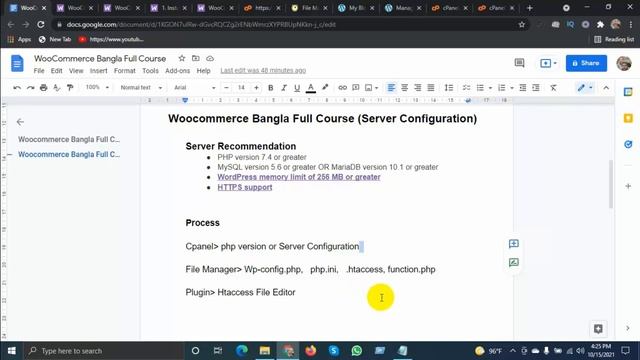Open the Tools menu
Viewport: 640px width, 360px height.
pos(150,71)
